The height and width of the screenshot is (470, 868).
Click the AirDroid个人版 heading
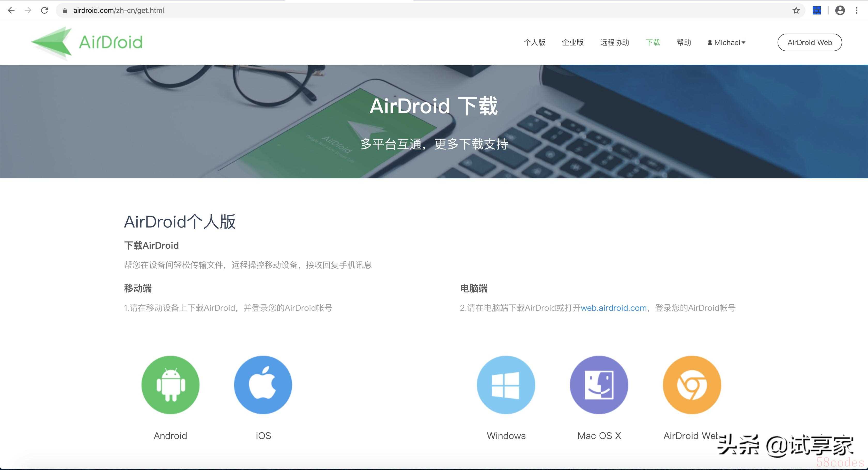click(x=180, y=222)
